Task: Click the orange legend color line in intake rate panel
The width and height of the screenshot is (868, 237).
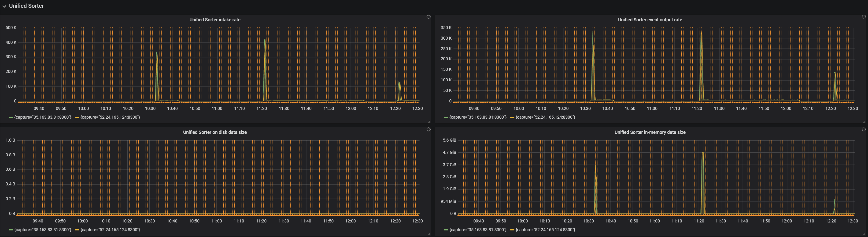Action: (x=77, y=117)
